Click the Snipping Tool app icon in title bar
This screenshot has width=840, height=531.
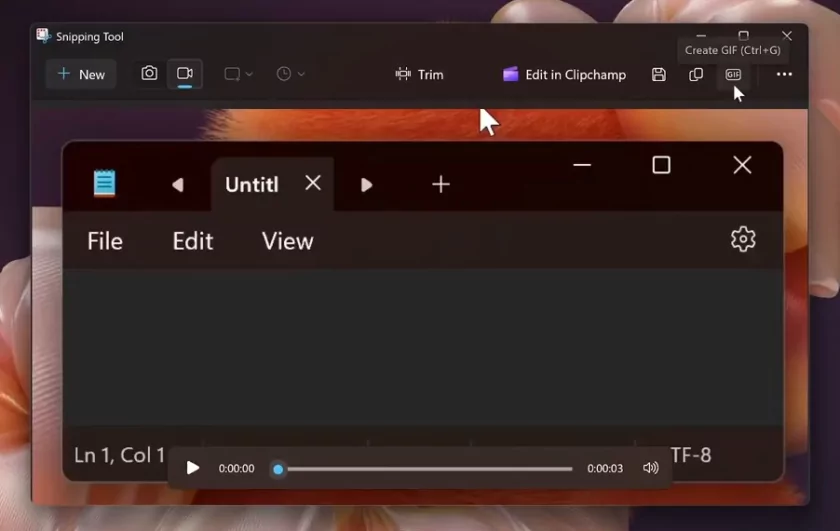pyautogui.click(x=43, y=36)
